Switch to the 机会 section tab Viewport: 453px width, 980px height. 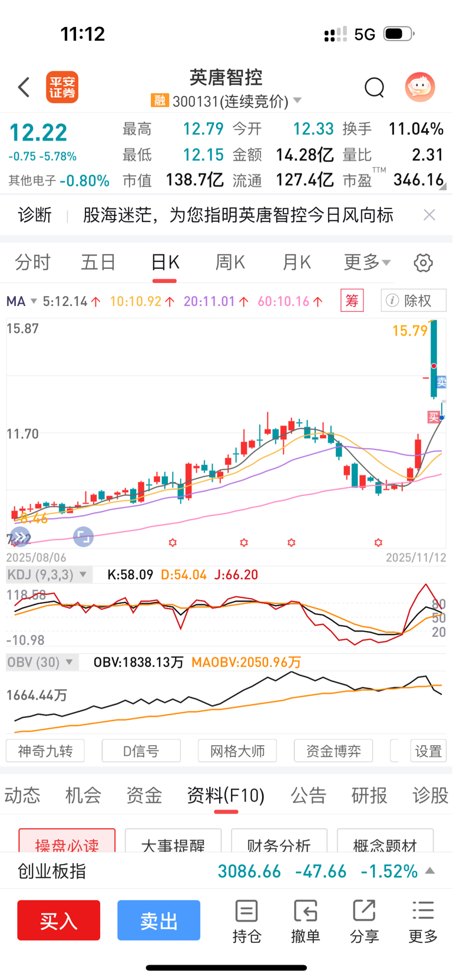click(x=83, y=795)
